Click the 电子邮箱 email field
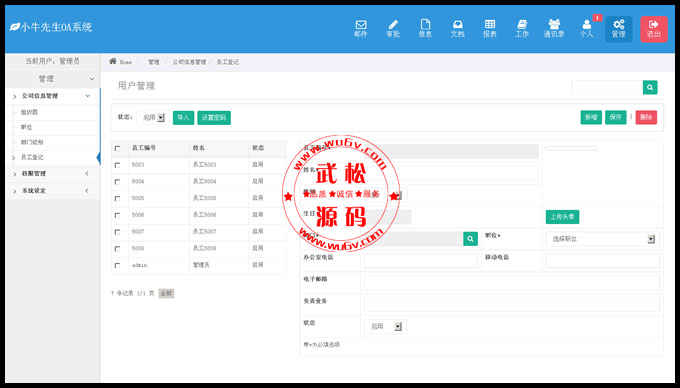This screenshot has width=680, height=388. pos(511,282)
